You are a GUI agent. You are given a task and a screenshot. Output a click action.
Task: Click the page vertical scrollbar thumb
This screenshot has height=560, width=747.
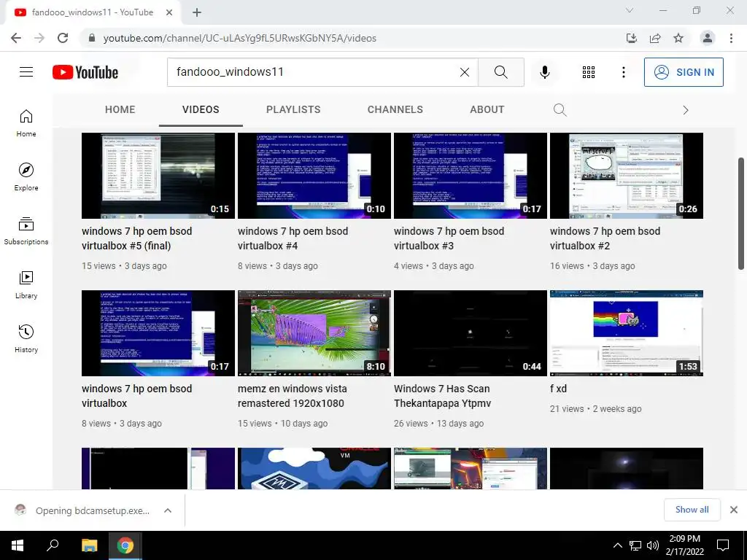click(x=741, y=214)
